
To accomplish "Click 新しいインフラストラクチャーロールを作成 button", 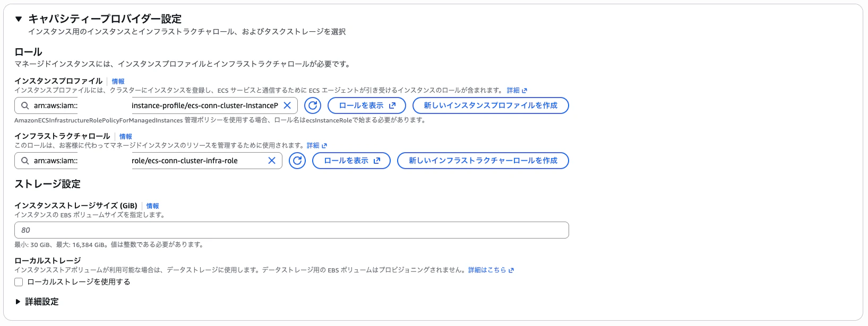I will pyautogui.click(x=483, y=161).
